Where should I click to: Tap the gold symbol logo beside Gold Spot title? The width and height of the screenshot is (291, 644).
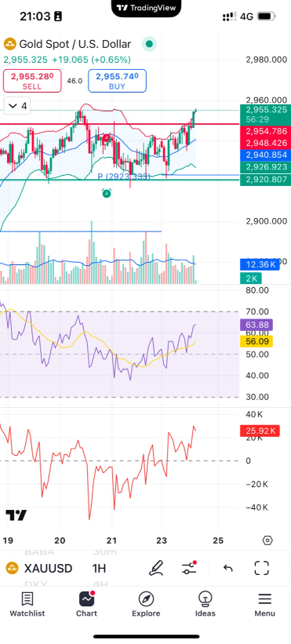coord(10,44)
